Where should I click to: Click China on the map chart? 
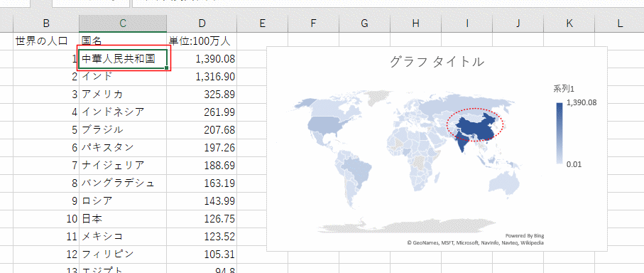(476, 127)
